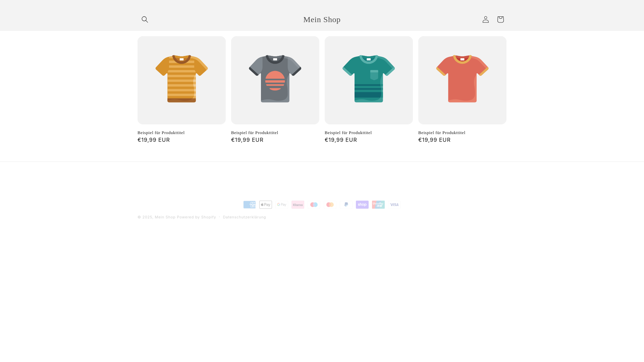Click the €19,99 EUR price under red shirt

coord(434,140)
